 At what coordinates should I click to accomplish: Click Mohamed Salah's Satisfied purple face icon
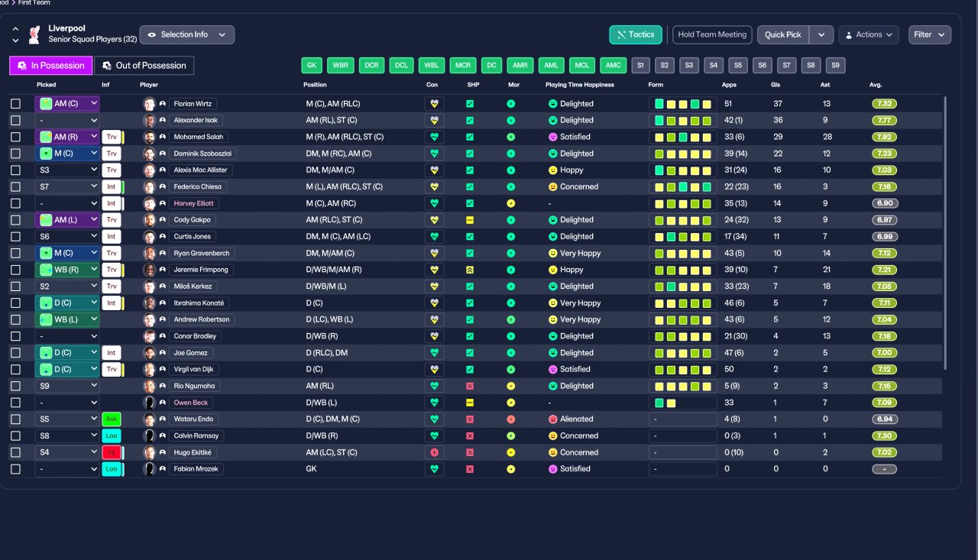(552, 137)
